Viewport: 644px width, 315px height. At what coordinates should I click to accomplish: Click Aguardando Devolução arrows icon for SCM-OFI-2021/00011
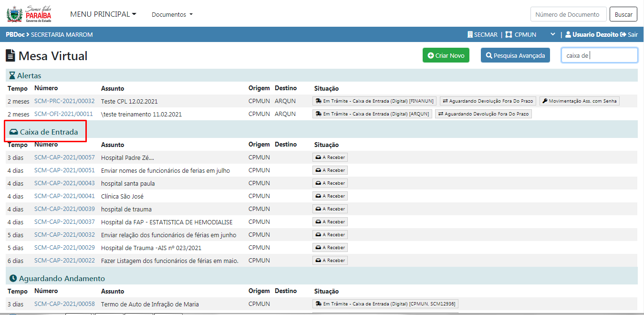coord(441,114)
